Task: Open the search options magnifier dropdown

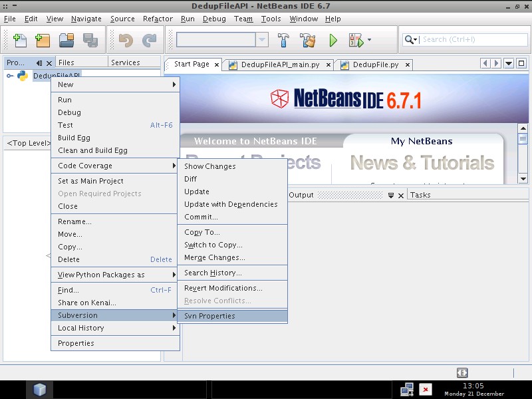Action: tap(410, 40)
